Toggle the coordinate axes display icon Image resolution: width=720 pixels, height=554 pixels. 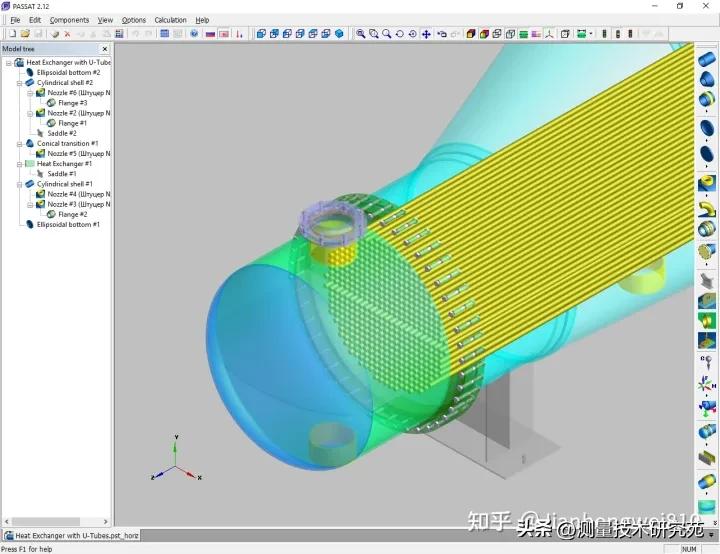click(548, 34)
